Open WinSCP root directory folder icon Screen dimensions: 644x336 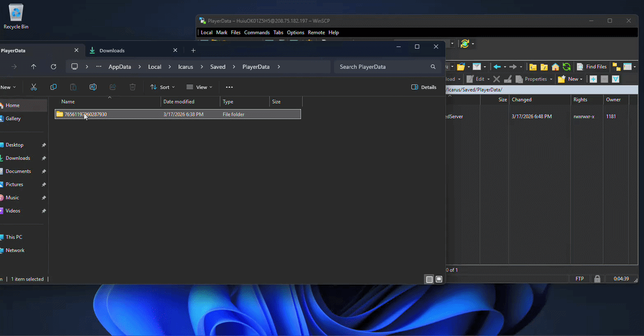[x=544, y=66]
